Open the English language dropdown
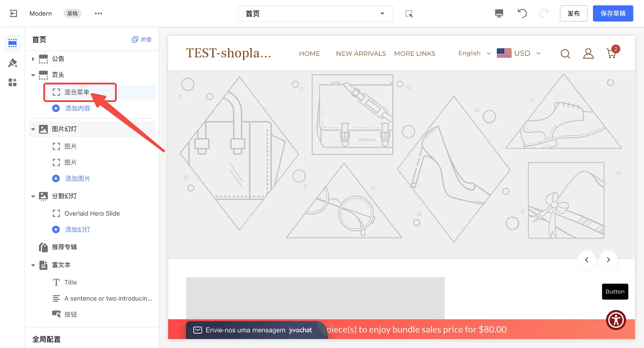 point(474,53)
